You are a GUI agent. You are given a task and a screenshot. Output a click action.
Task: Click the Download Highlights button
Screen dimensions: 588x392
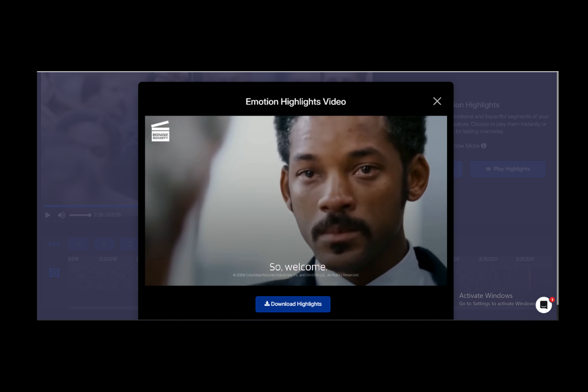point(293,304)
